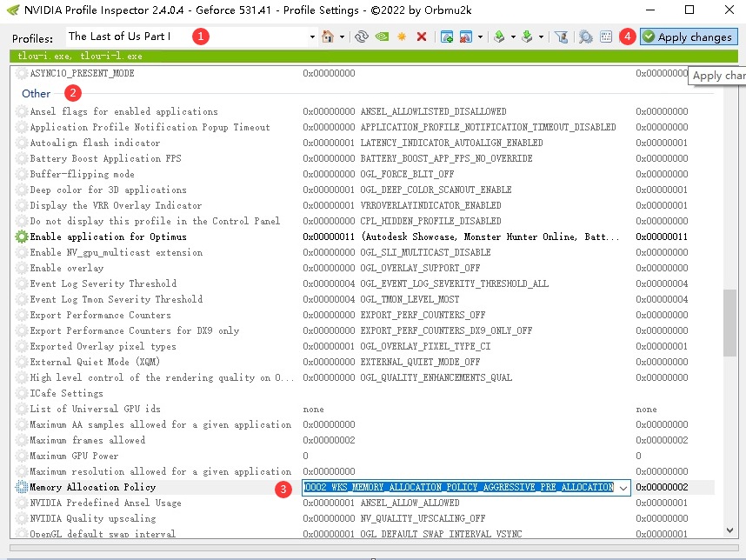Click the ANSEL_ALLOW_ALLOWED value

coord(410,503)
